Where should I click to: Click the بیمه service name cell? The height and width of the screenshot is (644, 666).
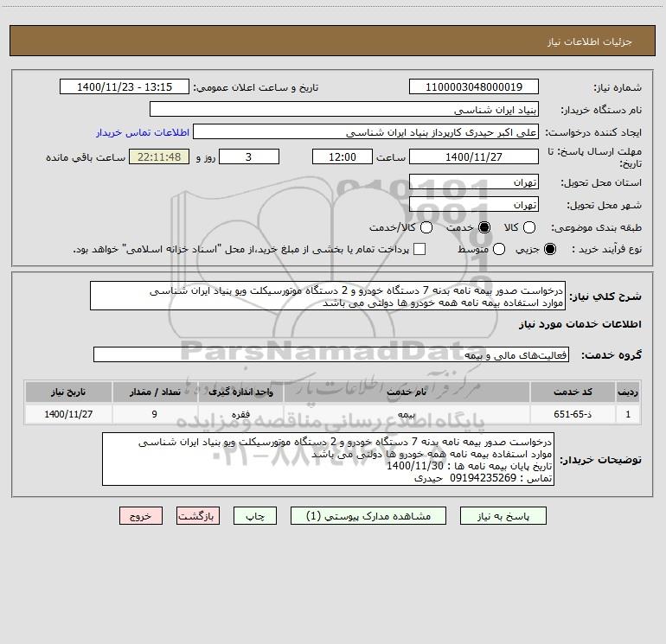pos(407,414)
